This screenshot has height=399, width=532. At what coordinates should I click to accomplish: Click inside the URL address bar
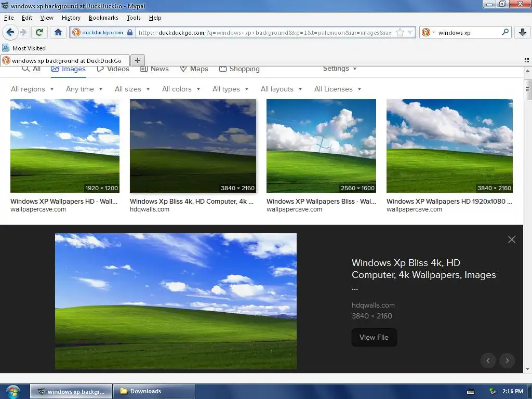[x=265, y=33]
